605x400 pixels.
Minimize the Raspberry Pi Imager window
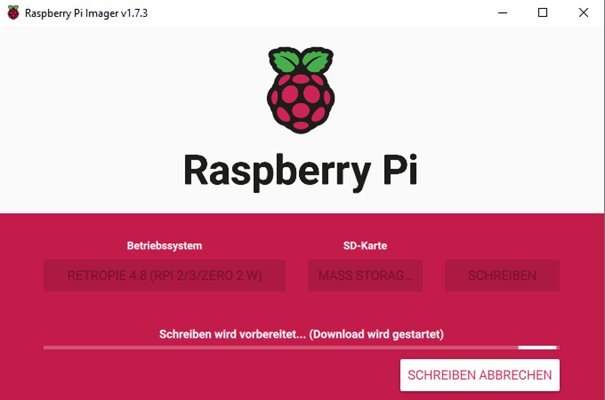coord(502,13)
